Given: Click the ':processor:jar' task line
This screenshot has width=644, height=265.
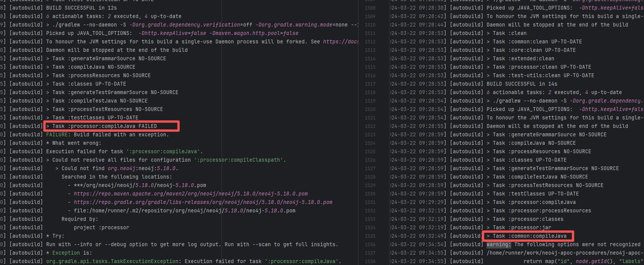Looking at the screenshot, I should pos(522,228).
